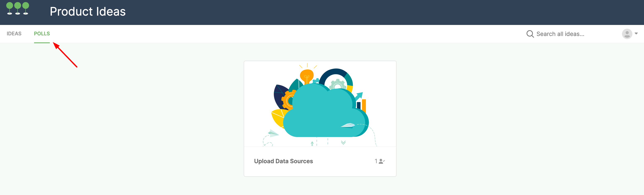Click the paper airplane on the cloud
This screenshot has width=644, height=195.
tap(348, 125)
